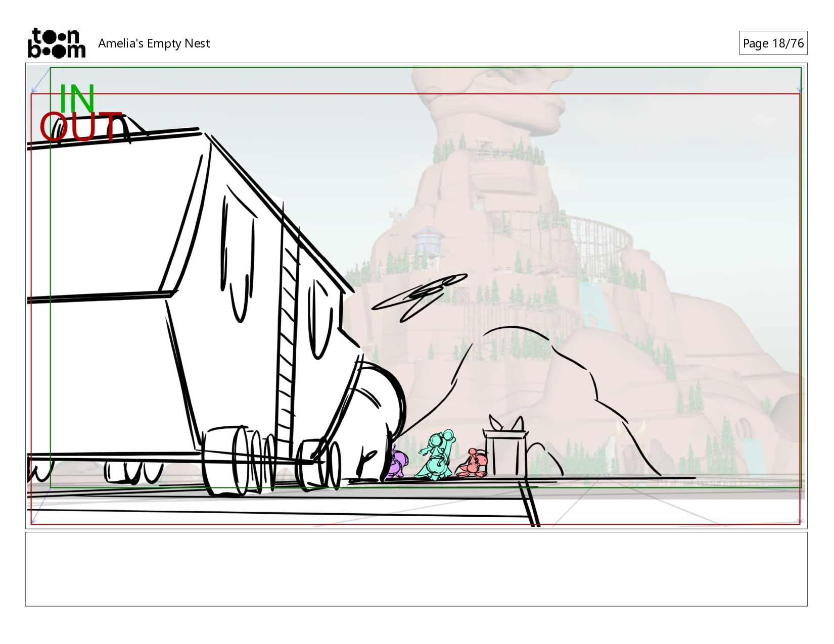Click the 'Page 18/76' page indicator

pyautogui.click(x=773, y=43)
